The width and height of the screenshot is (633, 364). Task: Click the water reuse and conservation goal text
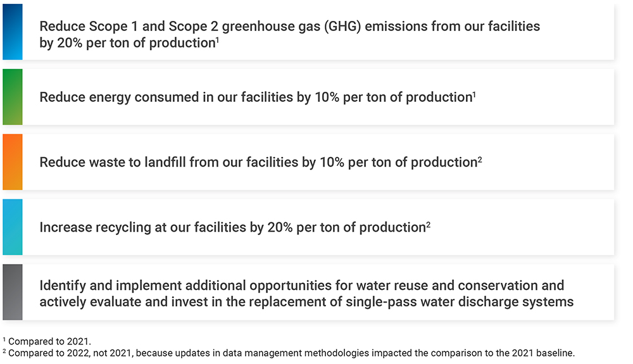pyautogui.click(x=306, y=293)
